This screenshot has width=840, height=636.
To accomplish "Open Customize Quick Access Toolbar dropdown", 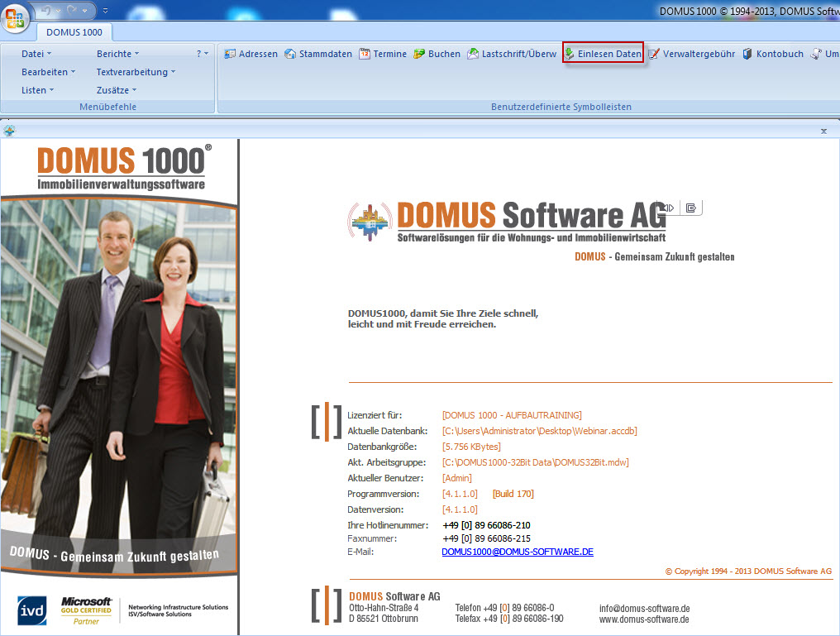I will tap(105, 11).
